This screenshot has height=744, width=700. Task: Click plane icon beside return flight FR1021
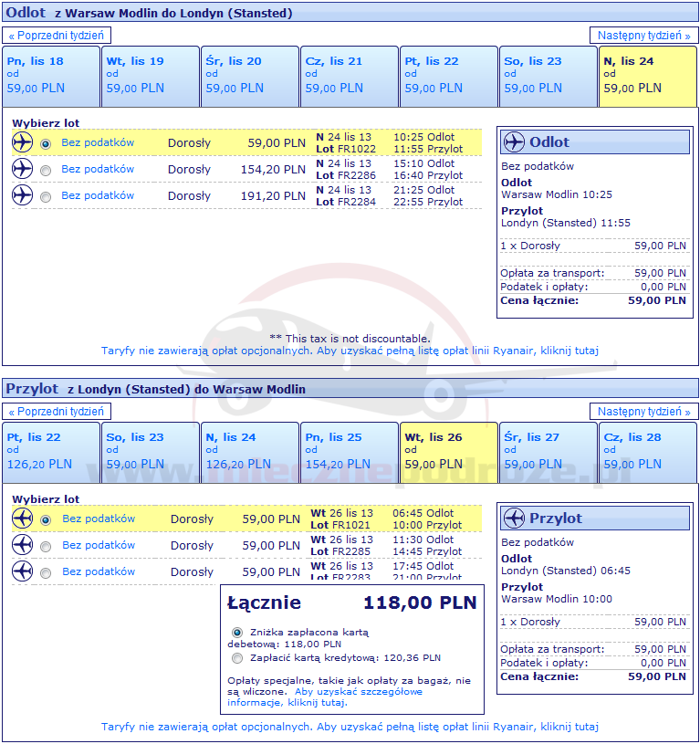pyautogui.click(x=22, y=519)
